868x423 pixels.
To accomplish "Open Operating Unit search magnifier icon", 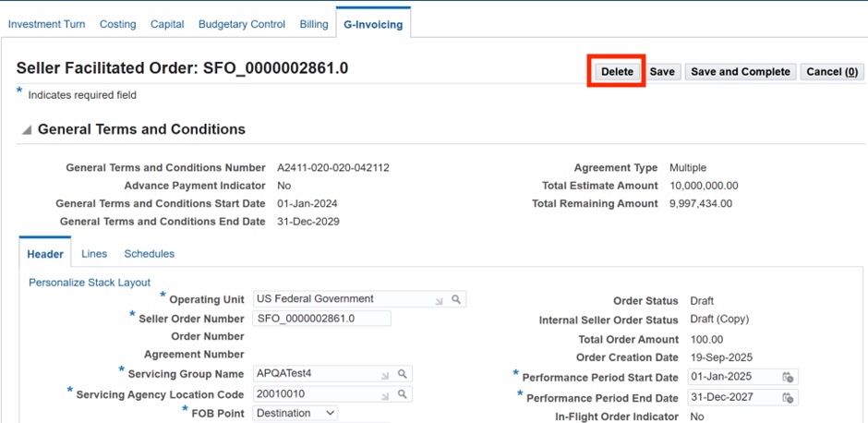I will 456,299.
